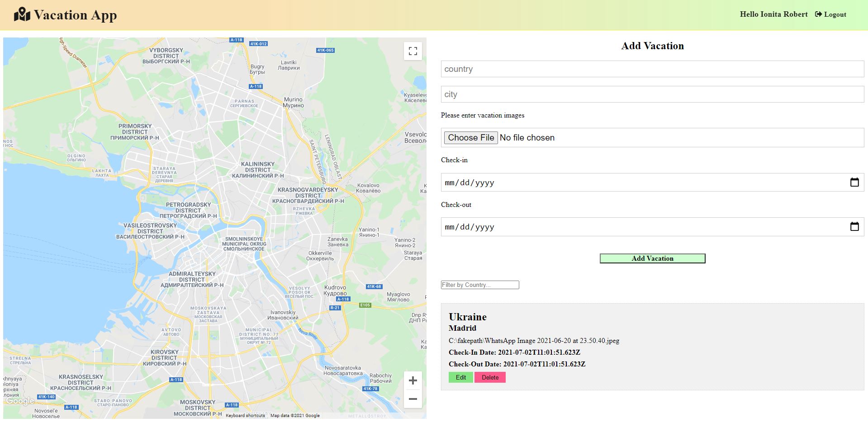This screenshot has height=422, width=868.
Task: Click the Murino town label
Action: 293,103
